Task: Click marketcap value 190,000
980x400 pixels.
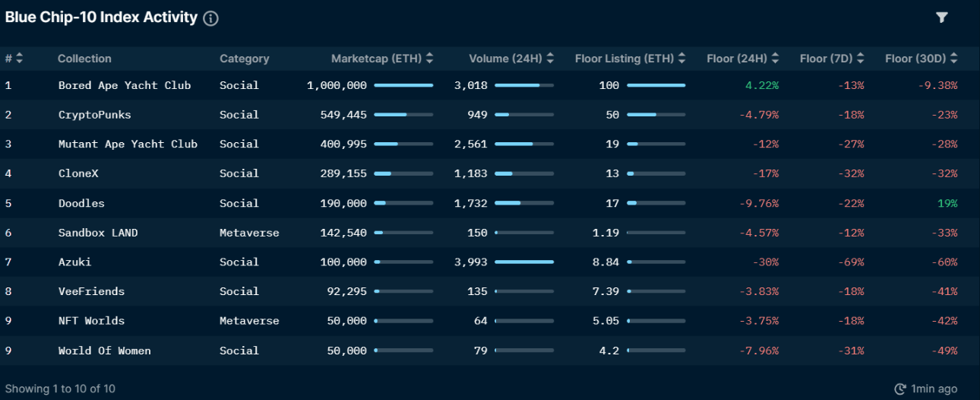Action: (x=344, y=203)
